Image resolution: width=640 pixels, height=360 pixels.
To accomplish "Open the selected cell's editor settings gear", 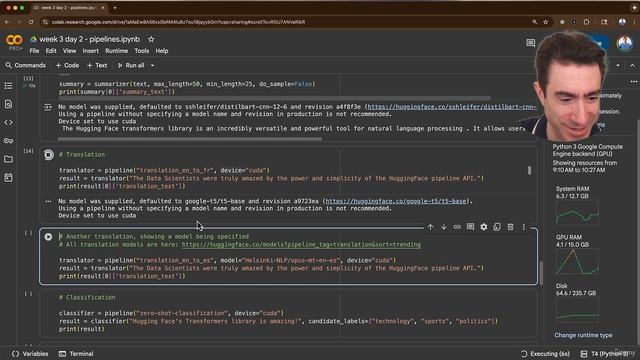I will coord(484,227).
